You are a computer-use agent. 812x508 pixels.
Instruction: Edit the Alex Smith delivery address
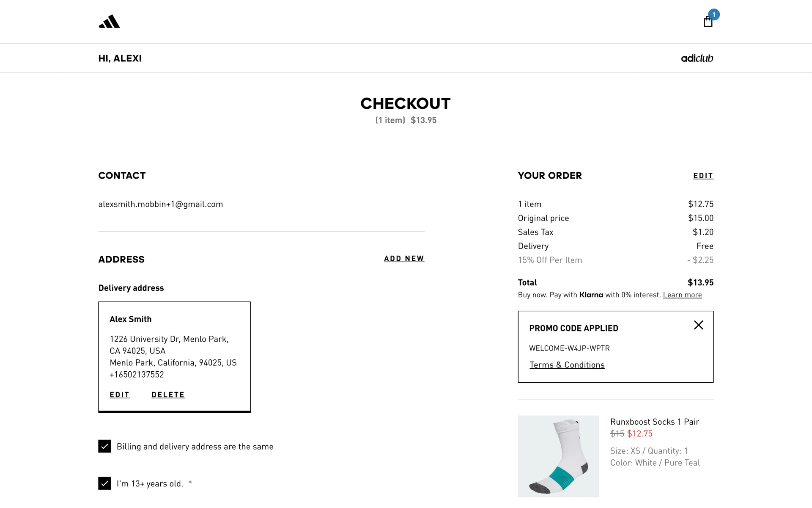(120, 395)
